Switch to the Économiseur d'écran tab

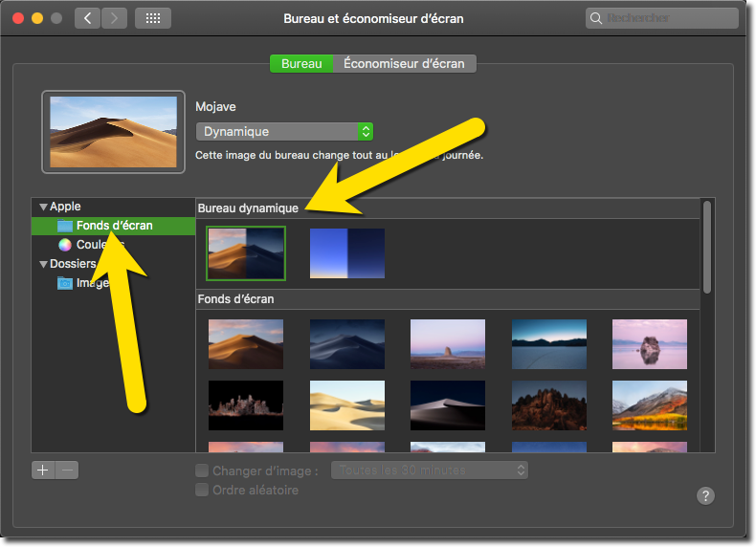pos(404,63)
